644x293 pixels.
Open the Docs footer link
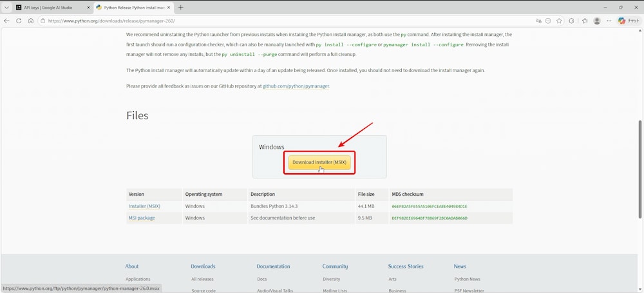pos(262,279)
